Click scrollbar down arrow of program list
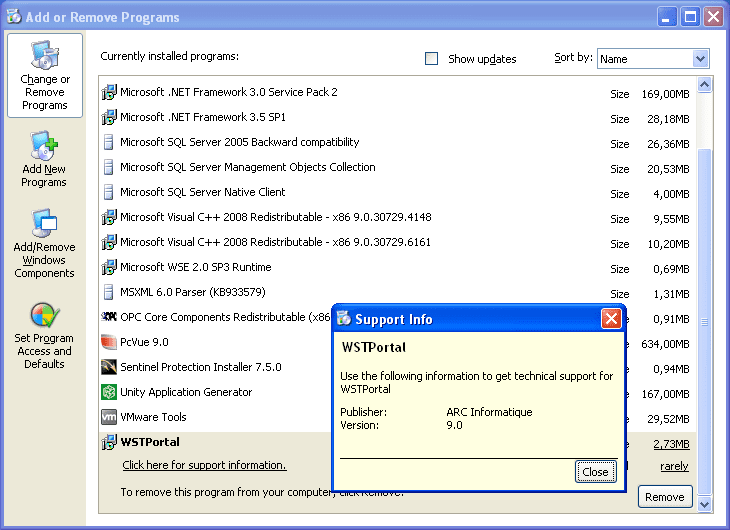This screenshot has width=730, height=530. pyautogui.click(x=704, y=504)
